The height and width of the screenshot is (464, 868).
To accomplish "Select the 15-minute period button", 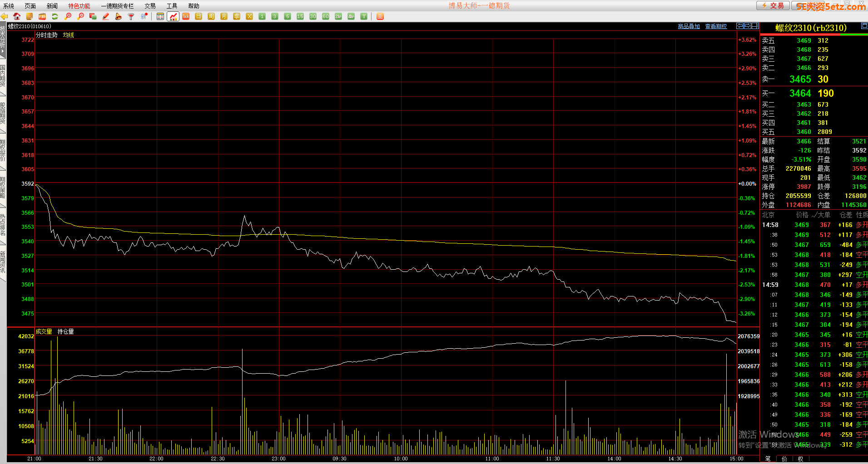I will coord(300,16).
